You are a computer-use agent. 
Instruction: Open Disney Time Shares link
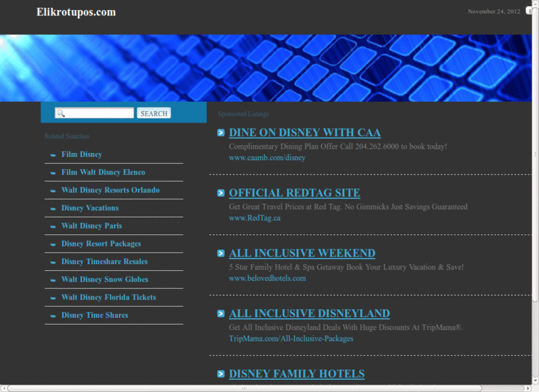(94, 315)
